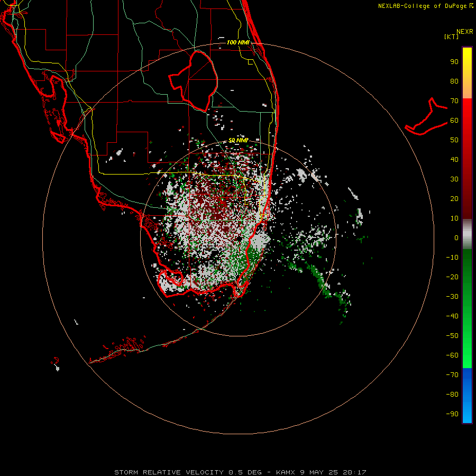Pick the yellow top segment of the color bar
This screenshot has height=476, width=476.
tap(467, 73)
